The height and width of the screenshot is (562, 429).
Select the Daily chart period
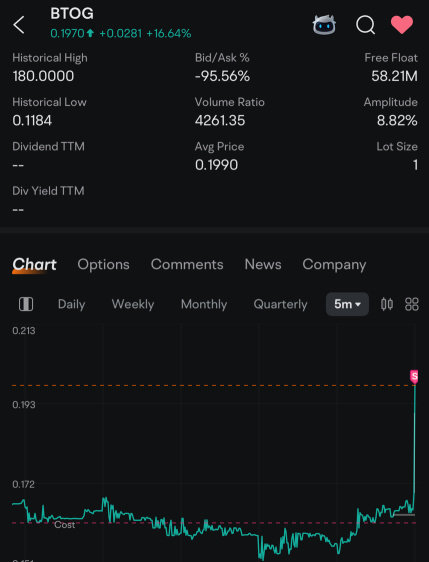71,304
